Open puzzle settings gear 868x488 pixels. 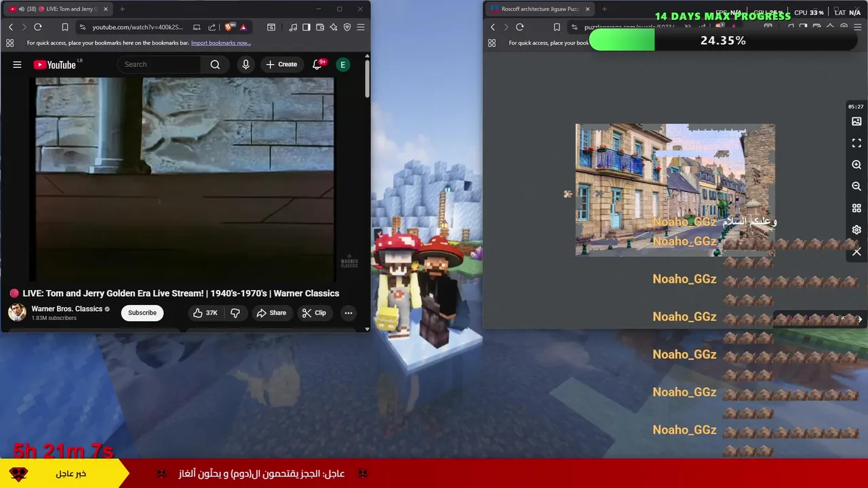pyautogui.click(x=856, y=230)
